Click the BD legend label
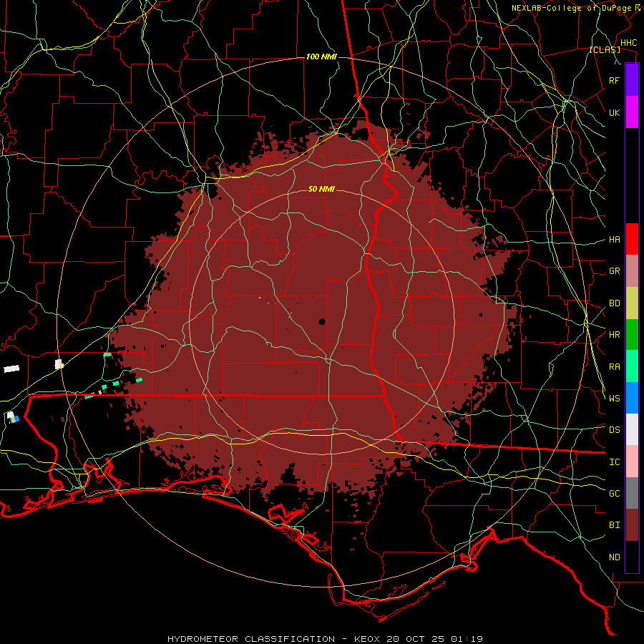The width and height of the screenshot is (644, 644). 615,303
